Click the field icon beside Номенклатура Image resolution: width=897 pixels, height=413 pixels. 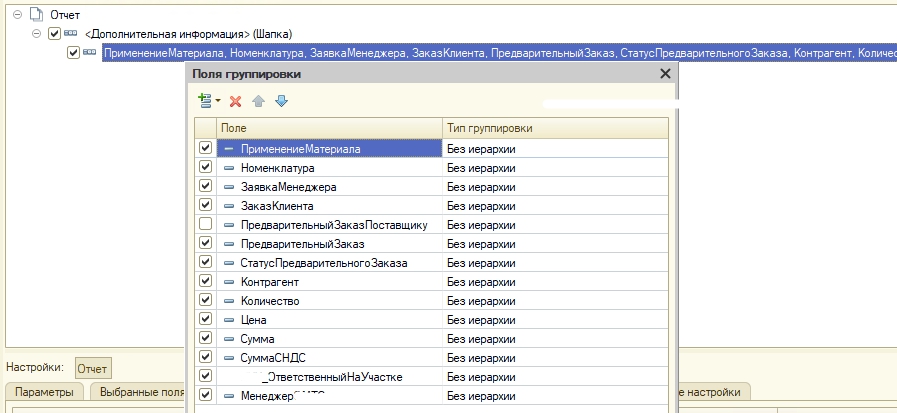tap(229, 168)
